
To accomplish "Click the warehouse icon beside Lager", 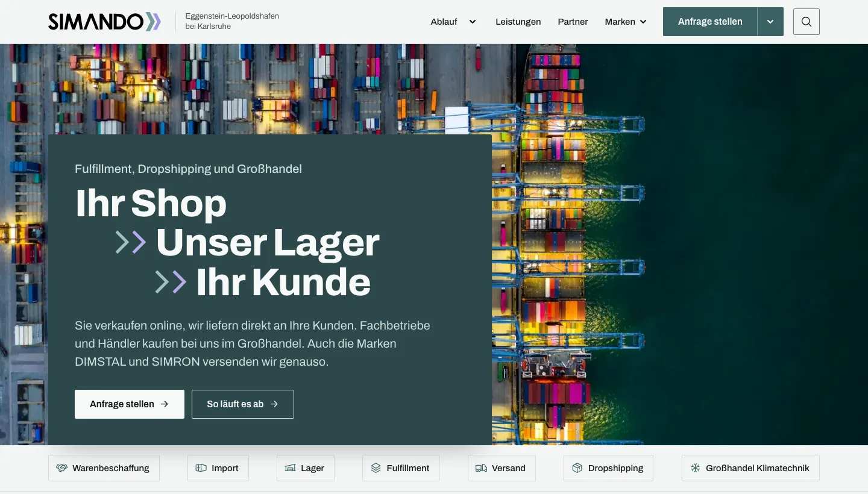I will [290, 468].
